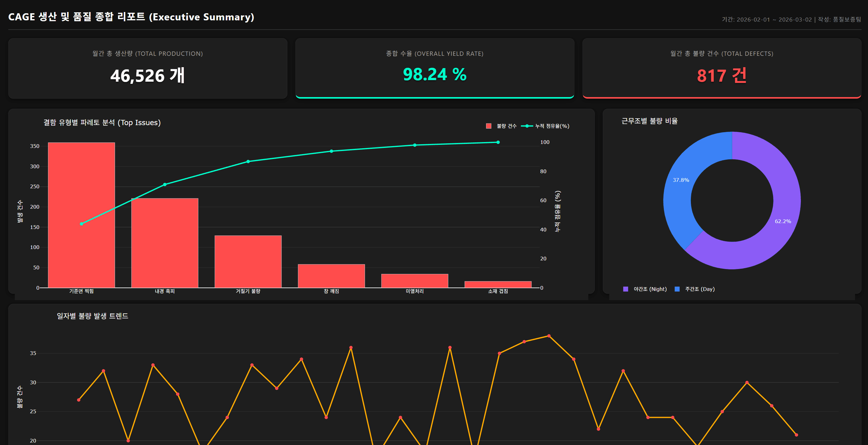Click the 37.8% day shift donut segment
This screenshot has width=868, height=445.
681,180
